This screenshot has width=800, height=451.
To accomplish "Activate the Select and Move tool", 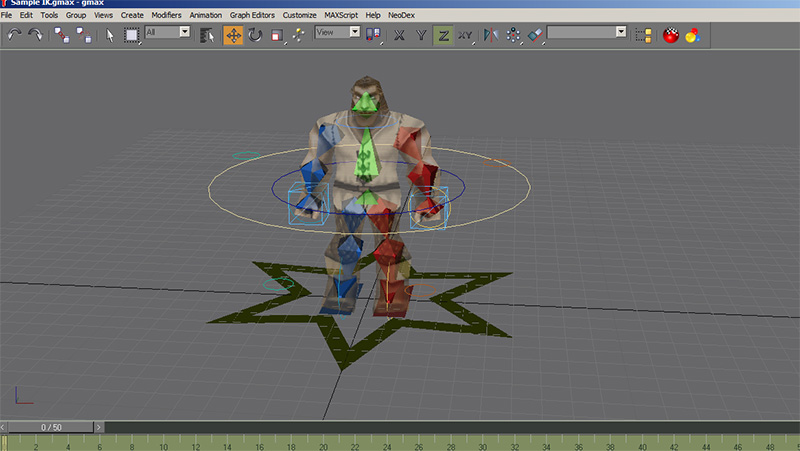I will tap(233, 35).
